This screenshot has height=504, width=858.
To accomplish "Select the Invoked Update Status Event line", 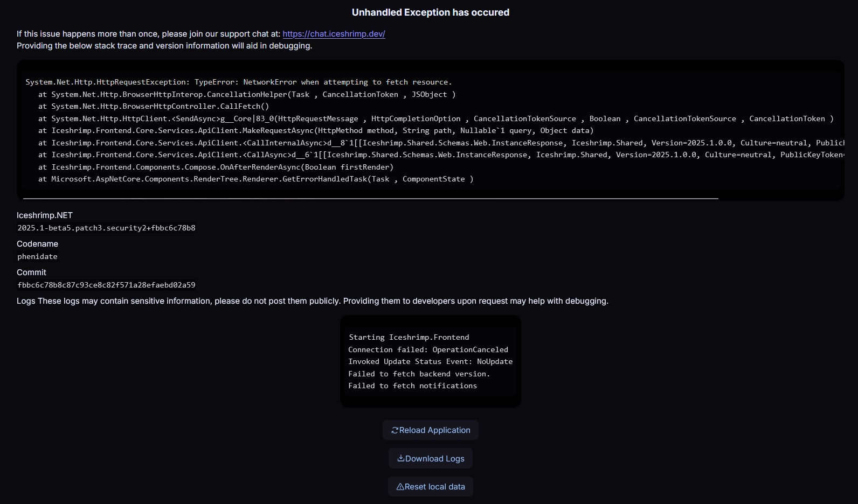I will [x=430, y=361].
